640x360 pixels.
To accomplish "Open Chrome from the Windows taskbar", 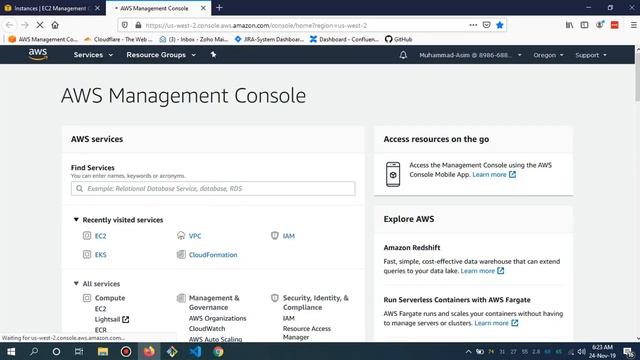I will coord(218,351).
